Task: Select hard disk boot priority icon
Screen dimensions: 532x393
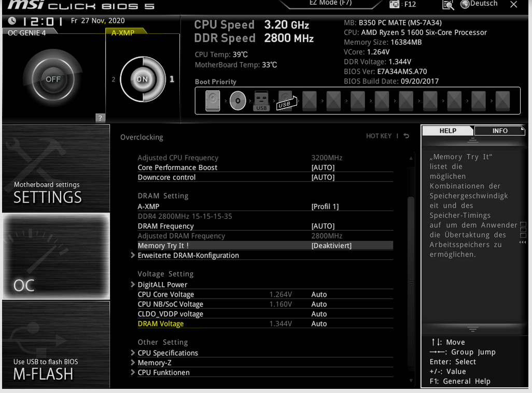Action: pos(213,101)
